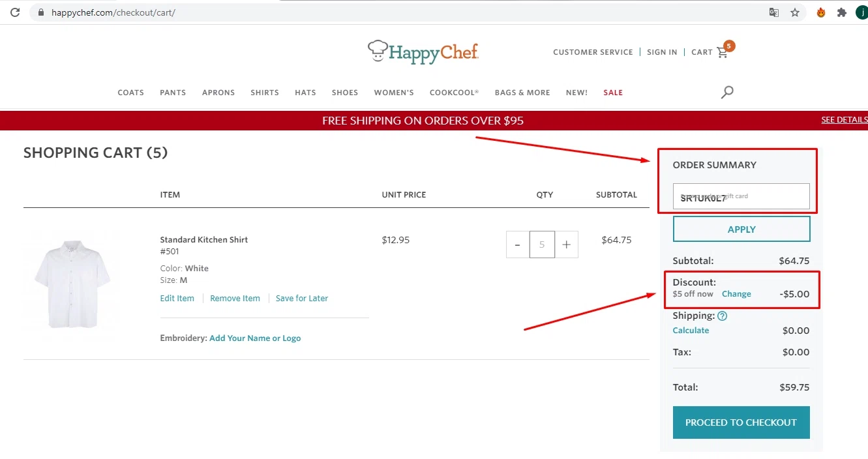Image resolution: width=868 pixels, height=459 pixels.
Task: Open the browser profile avatar
Action: tap(861, 12)
